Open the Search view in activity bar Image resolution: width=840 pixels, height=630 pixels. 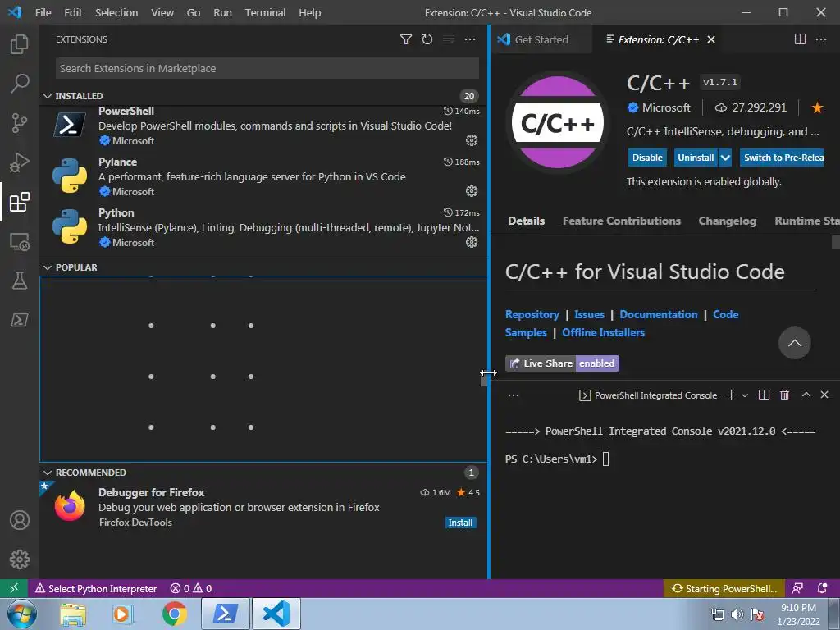point(20,84)
